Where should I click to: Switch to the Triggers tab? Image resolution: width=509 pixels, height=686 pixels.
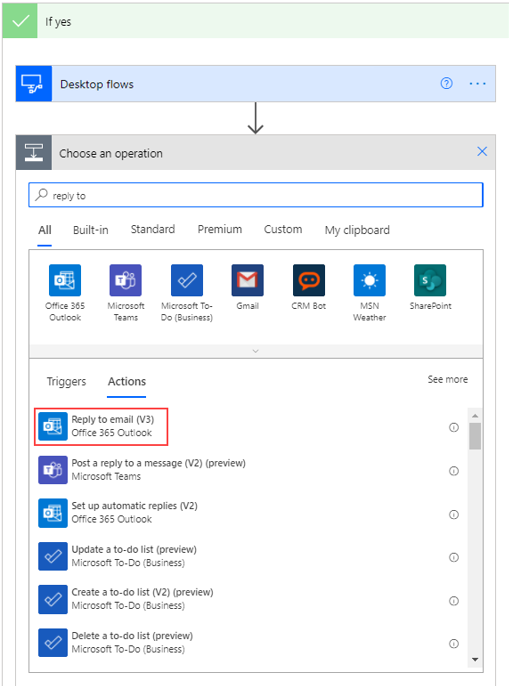click(67, 382)
